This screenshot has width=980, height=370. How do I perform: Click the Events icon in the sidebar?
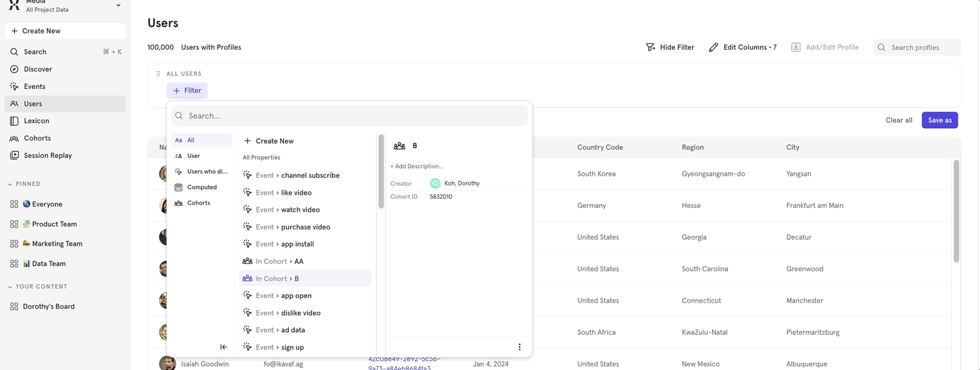tap(14, 86)
